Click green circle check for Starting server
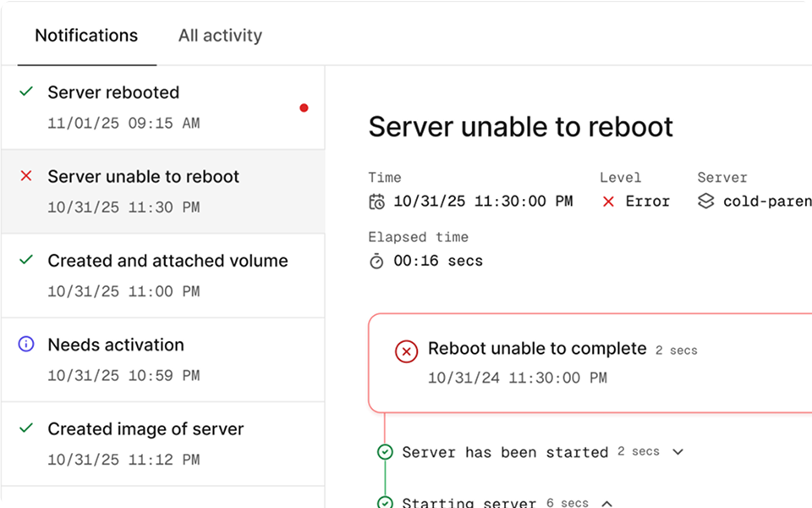 pyautogui.click(x=385, y=502)
